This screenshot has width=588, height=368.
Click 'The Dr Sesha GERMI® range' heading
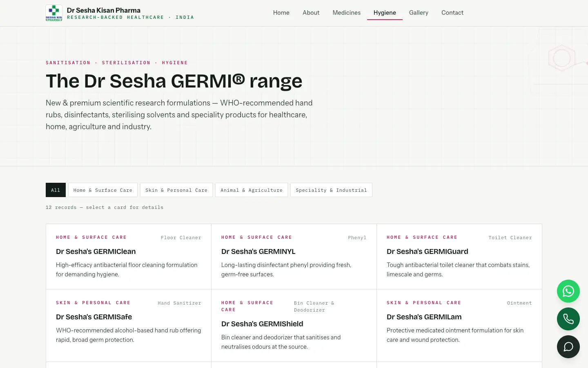pos(174,81)
